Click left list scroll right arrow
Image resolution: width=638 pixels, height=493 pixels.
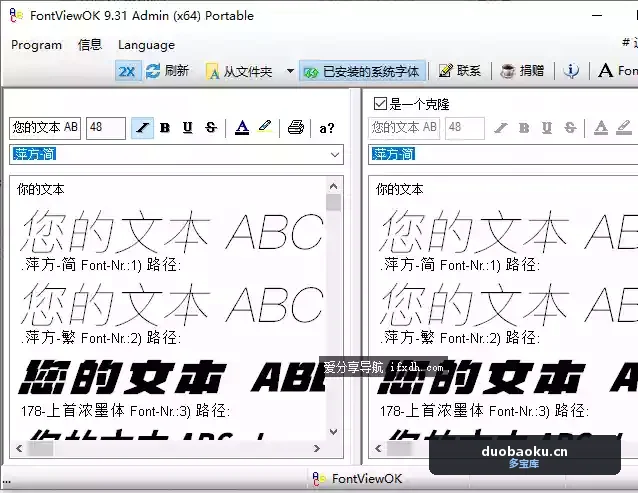[x=317, y=448]
